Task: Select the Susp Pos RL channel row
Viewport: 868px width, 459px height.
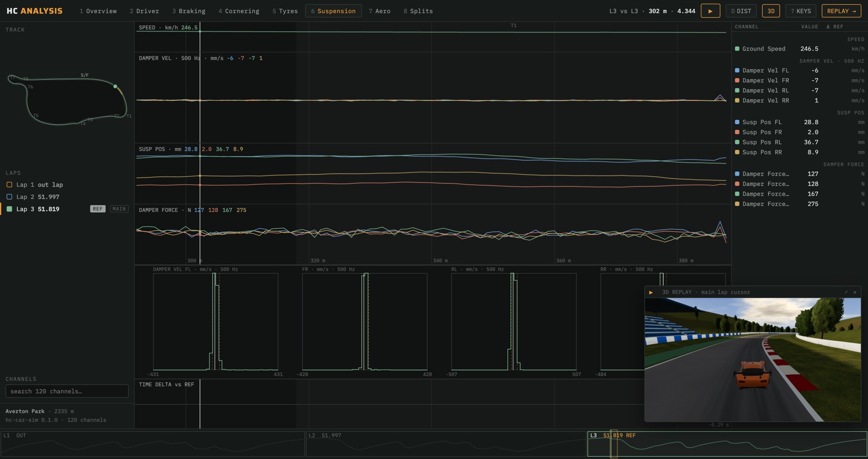Action: pyautogui.click(x=800, y=142)
